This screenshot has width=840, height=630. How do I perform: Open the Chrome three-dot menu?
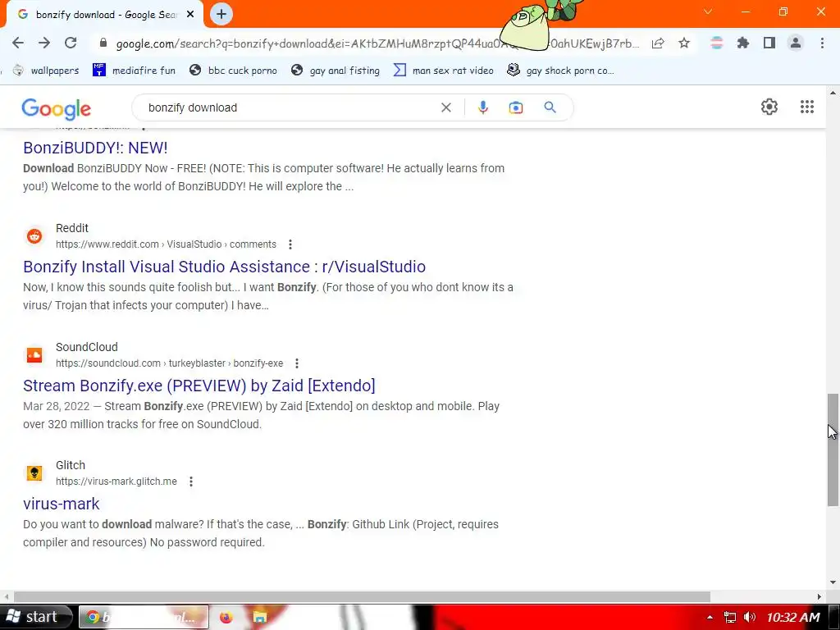click(x=822, y=43)
